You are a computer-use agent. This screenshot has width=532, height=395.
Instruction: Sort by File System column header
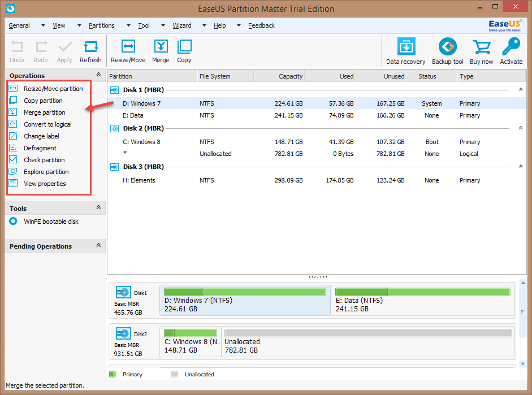(225, 76)
